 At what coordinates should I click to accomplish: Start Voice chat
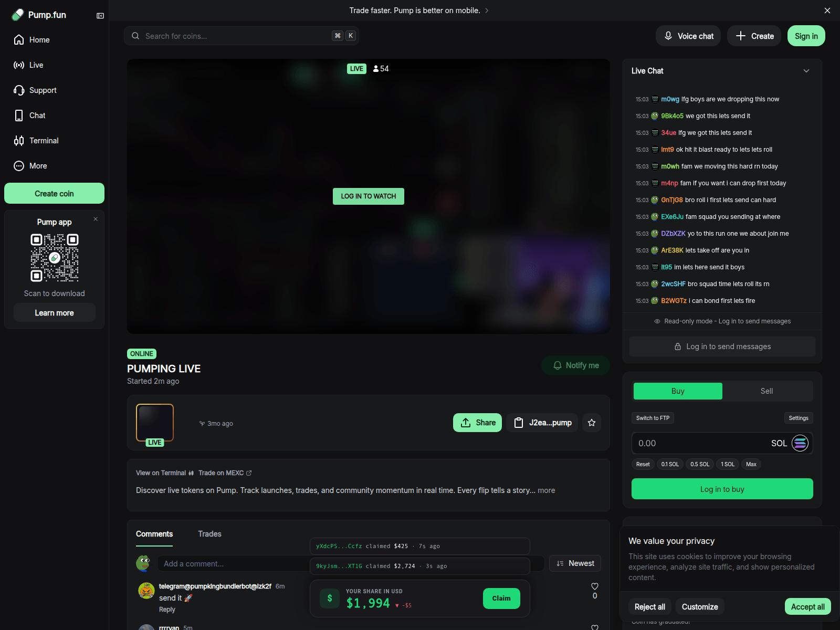(688, 36)
